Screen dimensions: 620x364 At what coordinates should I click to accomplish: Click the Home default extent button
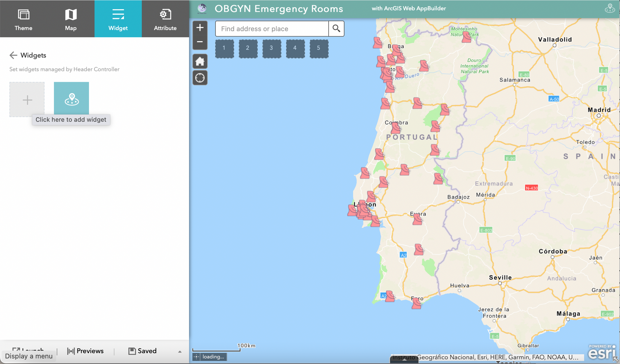tap(200, 61)
